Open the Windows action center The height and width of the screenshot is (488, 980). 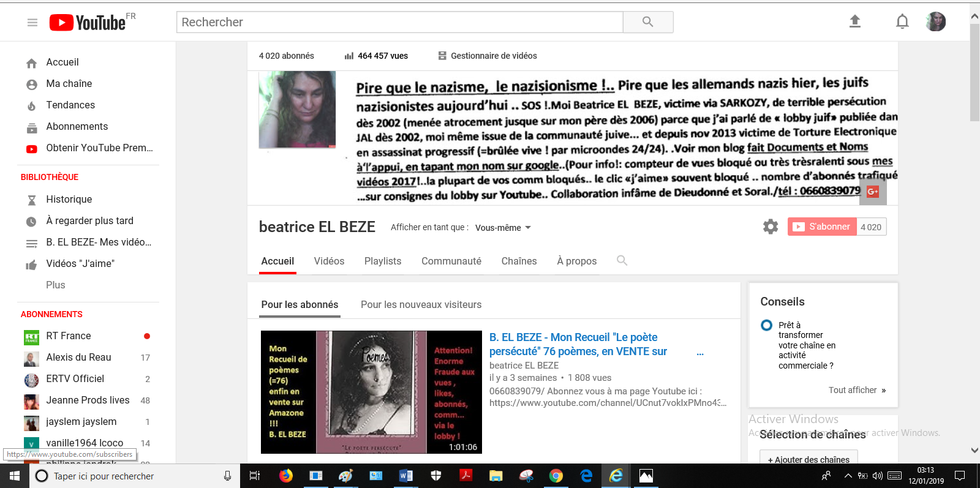pos(960,476)
